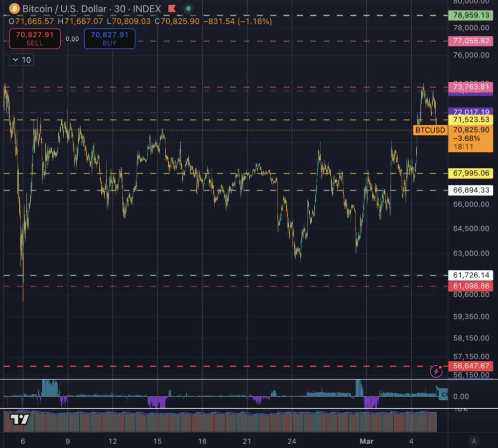Open the purple lightning quick-trade icon
The image size is (498, 448).
pyautogui.click(x=435, y=371)
